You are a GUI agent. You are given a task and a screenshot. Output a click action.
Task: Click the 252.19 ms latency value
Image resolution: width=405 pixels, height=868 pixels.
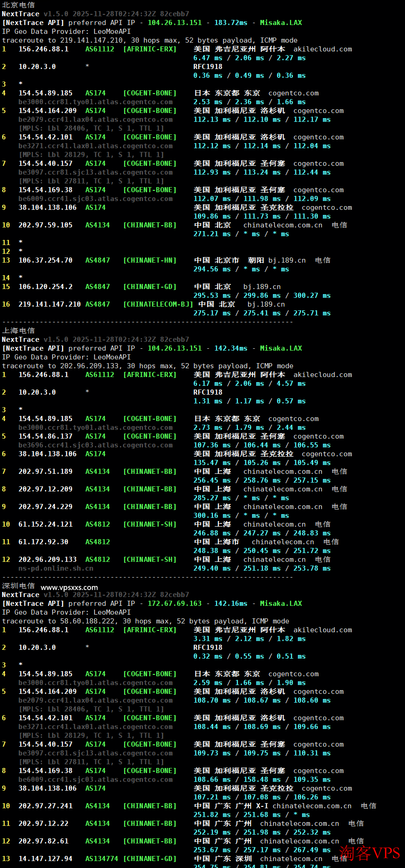[212, 832]
